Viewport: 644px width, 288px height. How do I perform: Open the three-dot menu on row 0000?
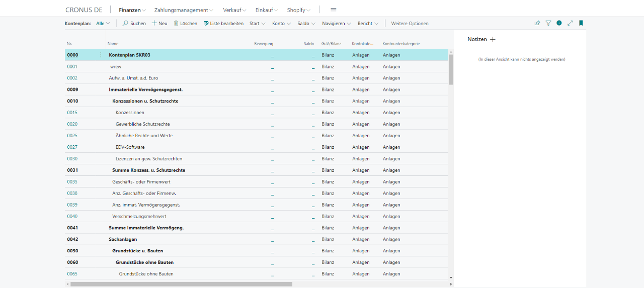tap(100, 55)
